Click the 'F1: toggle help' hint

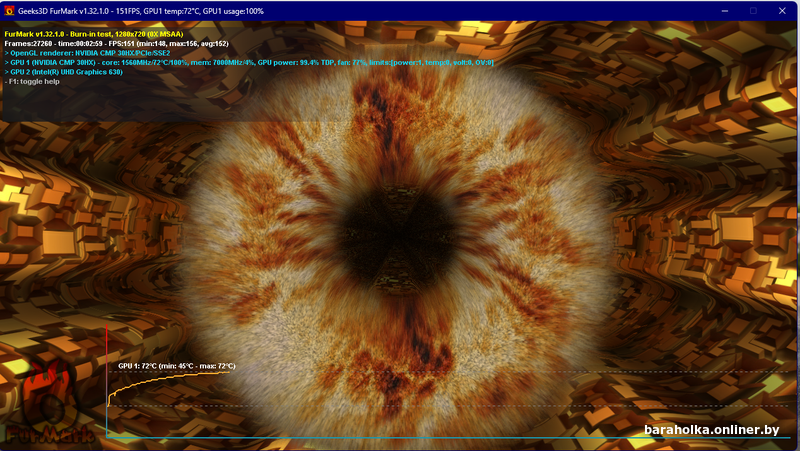click(x=32, y=82)
